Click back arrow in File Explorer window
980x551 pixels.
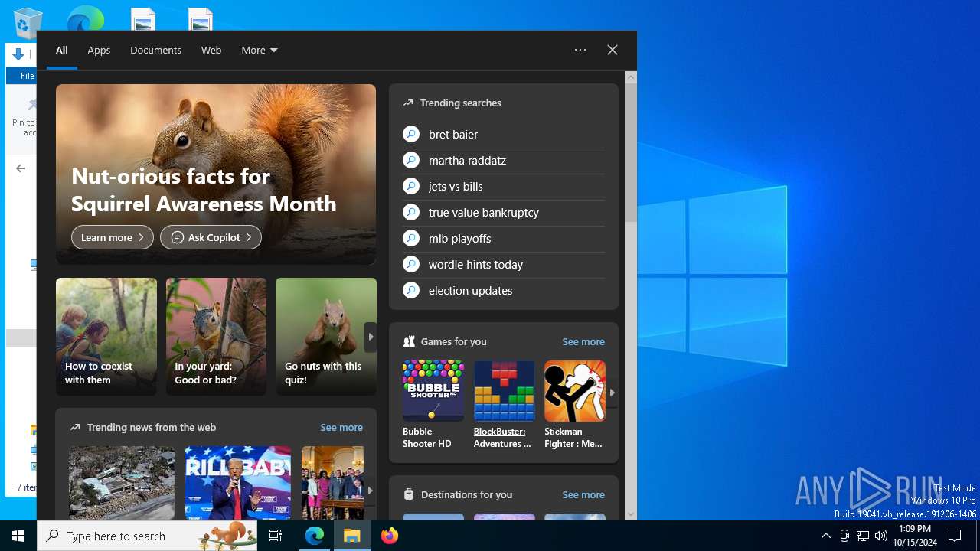click(21, 168)
